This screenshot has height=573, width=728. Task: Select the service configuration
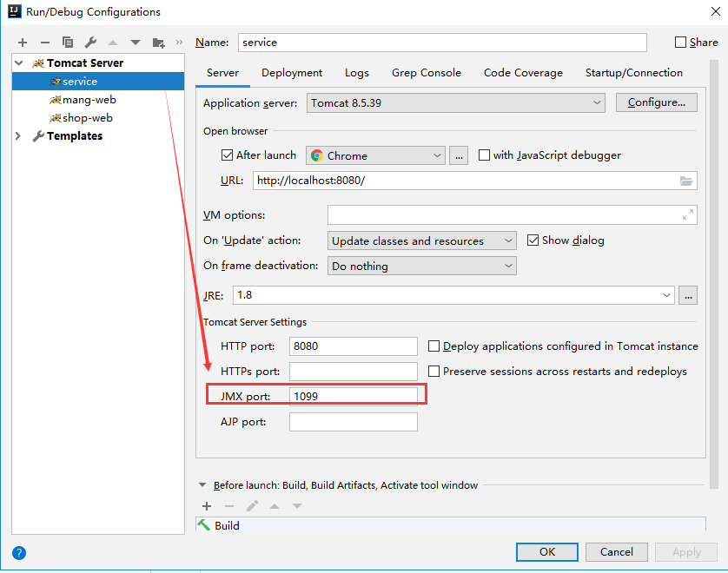(98, 82)
